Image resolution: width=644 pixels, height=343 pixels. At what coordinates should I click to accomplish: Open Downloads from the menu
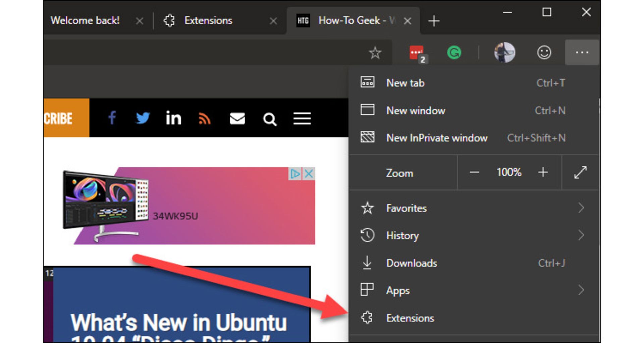pyautogui.click(x=474, y=263)
